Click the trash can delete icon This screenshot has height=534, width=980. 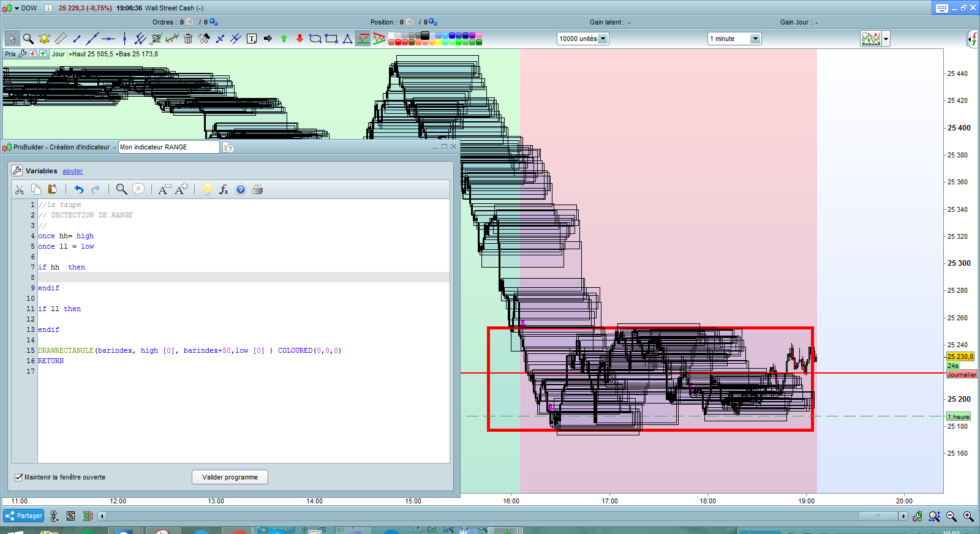point(188,39)
